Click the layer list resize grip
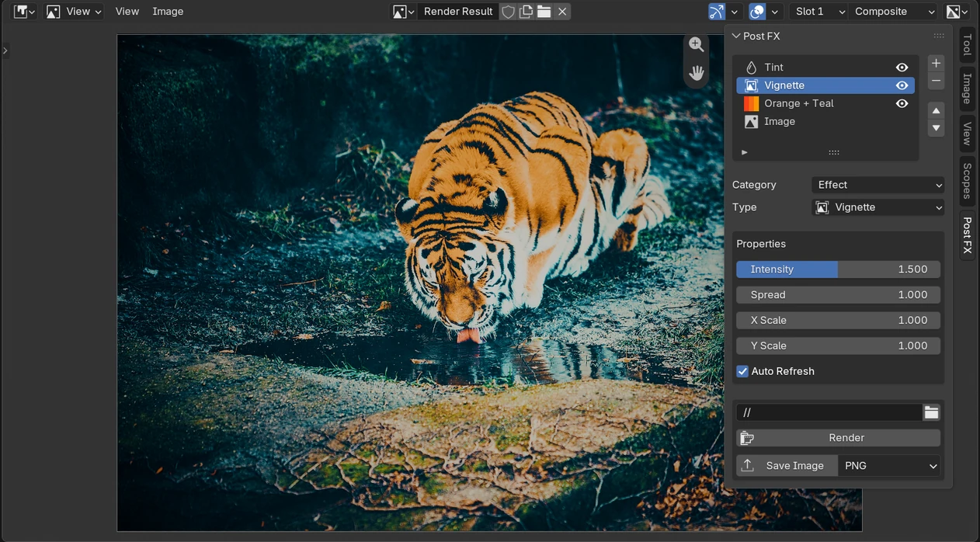The width and height of the screenshot is (980, 542). [x=834, y=152]
